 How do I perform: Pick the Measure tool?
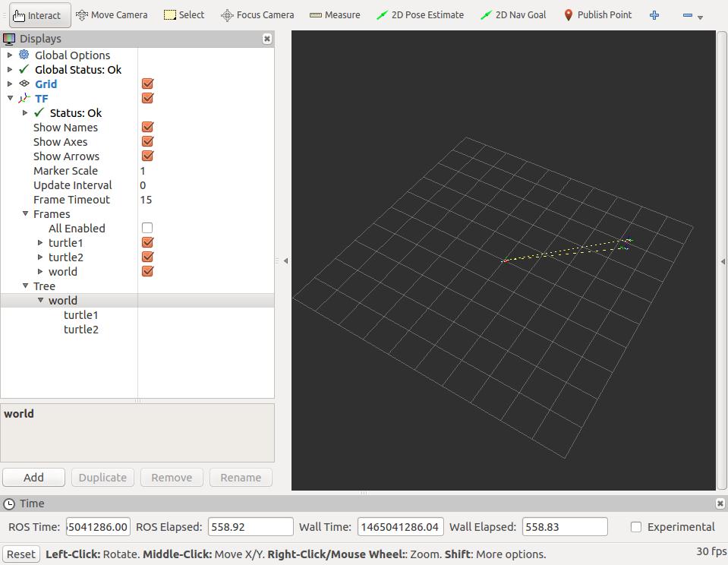(335, 15)
